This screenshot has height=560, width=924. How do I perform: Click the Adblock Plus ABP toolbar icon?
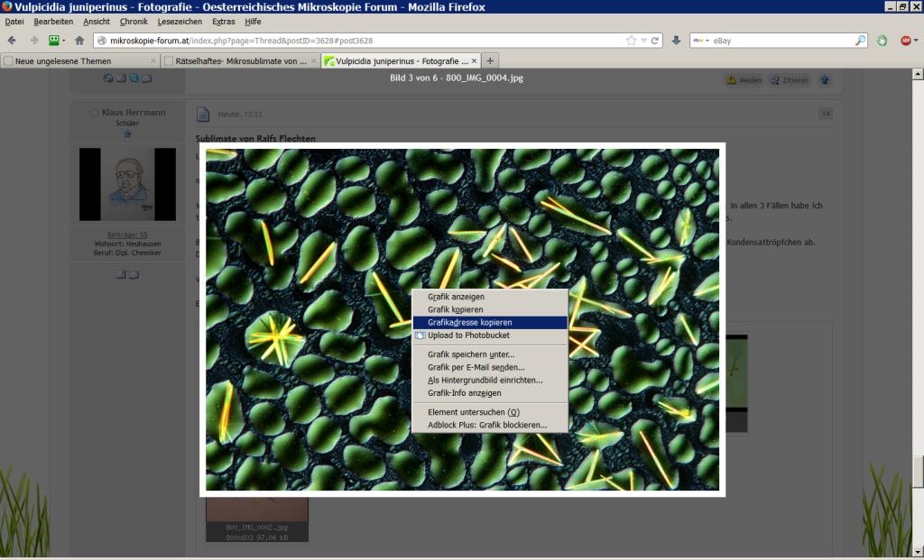click(906, 41)
